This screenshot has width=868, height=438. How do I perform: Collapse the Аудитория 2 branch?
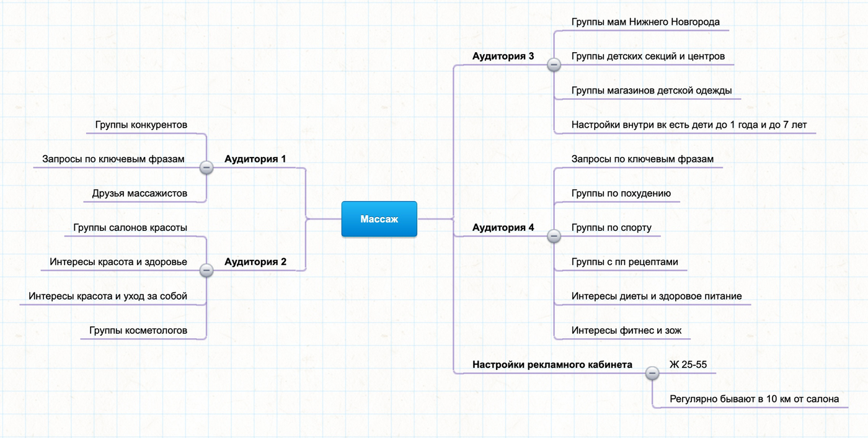[206, 270]
